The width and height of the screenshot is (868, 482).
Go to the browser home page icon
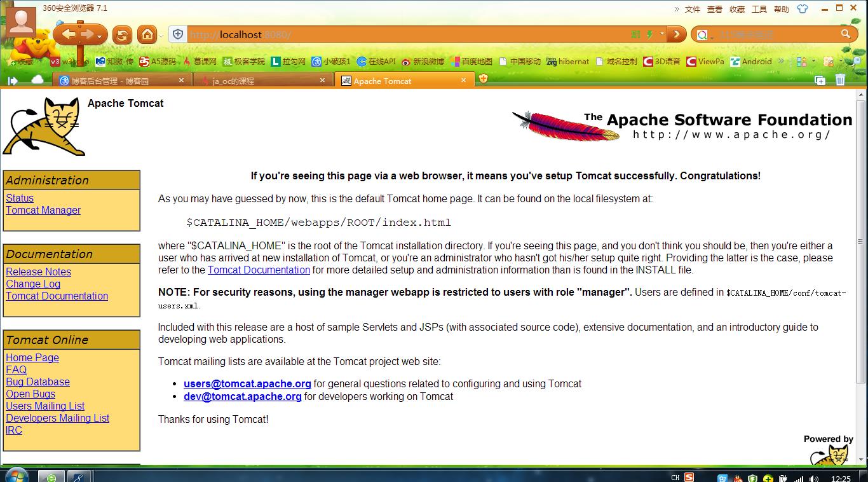coord(147,34)
